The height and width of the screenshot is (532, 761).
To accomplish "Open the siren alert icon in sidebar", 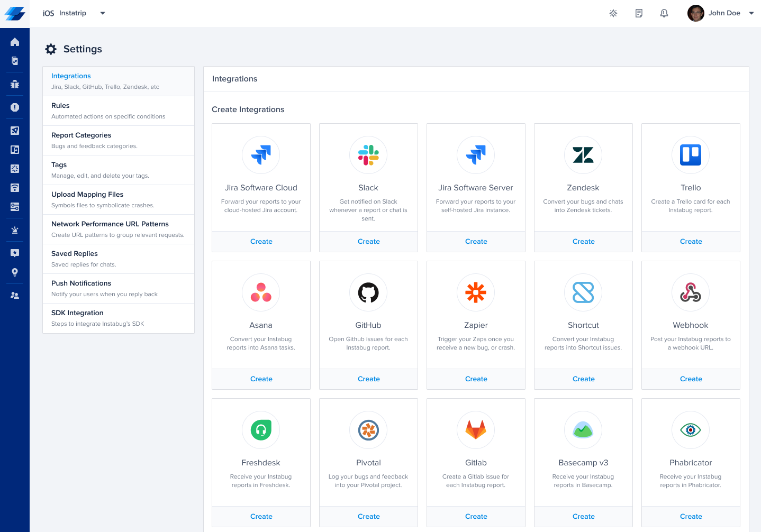I will pos(15,230).
